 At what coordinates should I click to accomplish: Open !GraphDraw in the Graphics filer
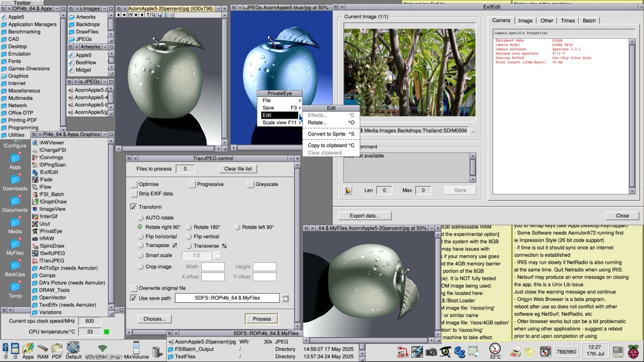point(50,202)
